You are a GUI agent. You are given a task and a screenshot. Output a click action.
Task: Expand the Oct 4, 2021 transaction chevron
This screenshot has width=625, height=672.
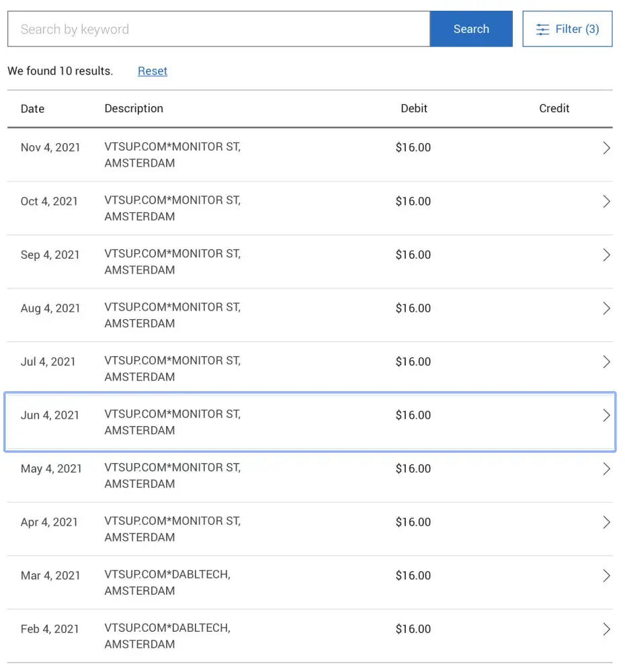606,202
